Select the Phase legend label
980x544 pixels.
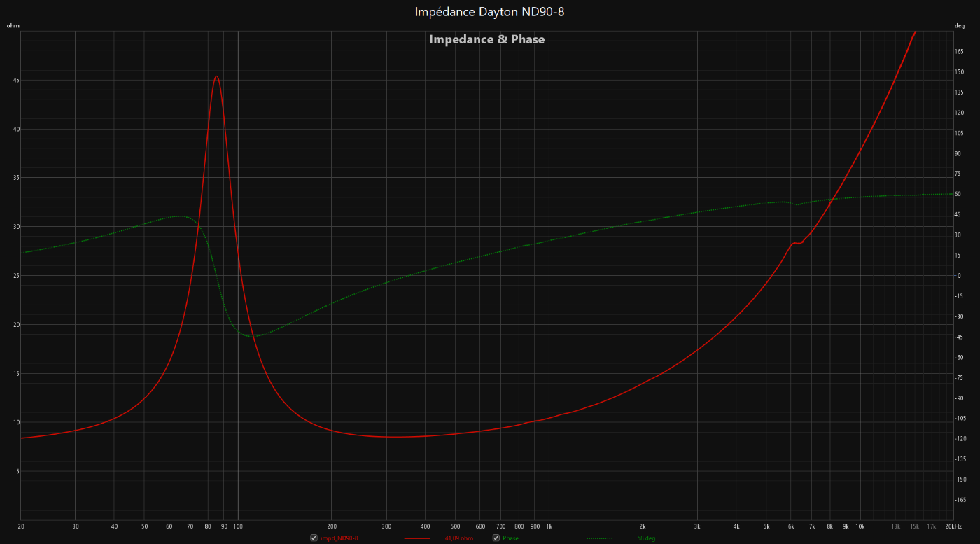[x=510, y=538]
